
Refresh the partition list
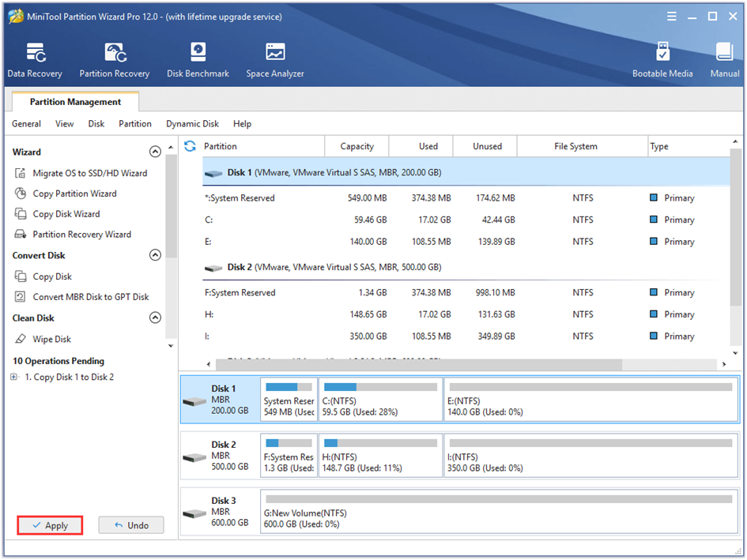click(x=190, y=146)
